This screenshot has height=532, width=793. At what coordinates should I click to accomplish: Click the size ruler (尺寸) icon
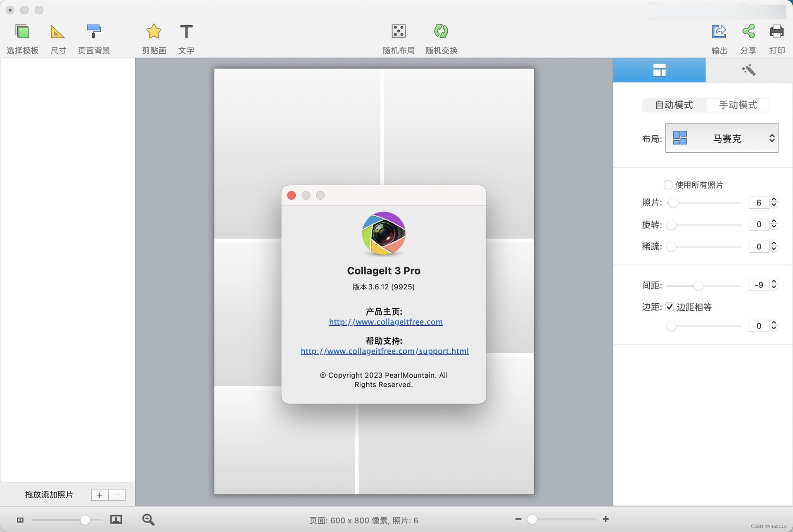(x=57, y=32)
